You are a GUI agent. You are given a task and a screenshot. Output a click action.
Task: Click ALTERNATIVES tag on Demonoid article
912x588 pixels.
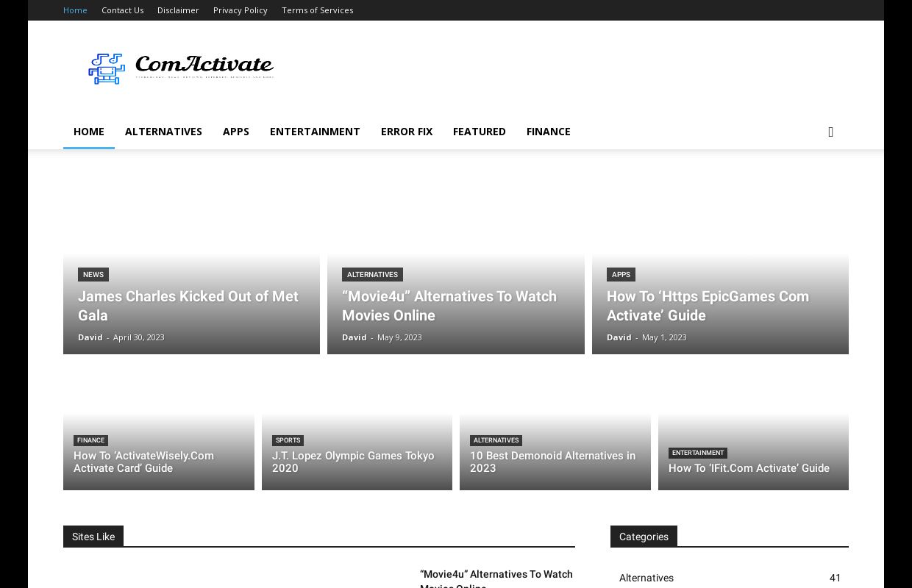(x=496, y=440)
